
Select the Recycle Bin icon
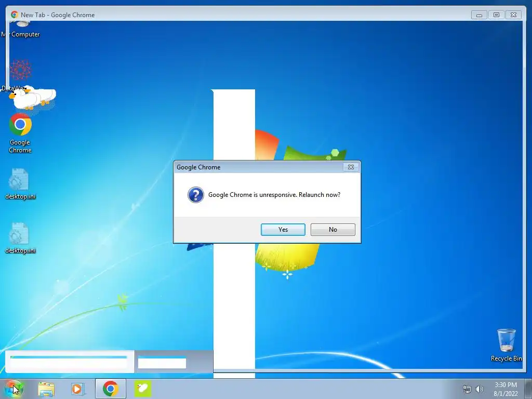pos(506,345)
